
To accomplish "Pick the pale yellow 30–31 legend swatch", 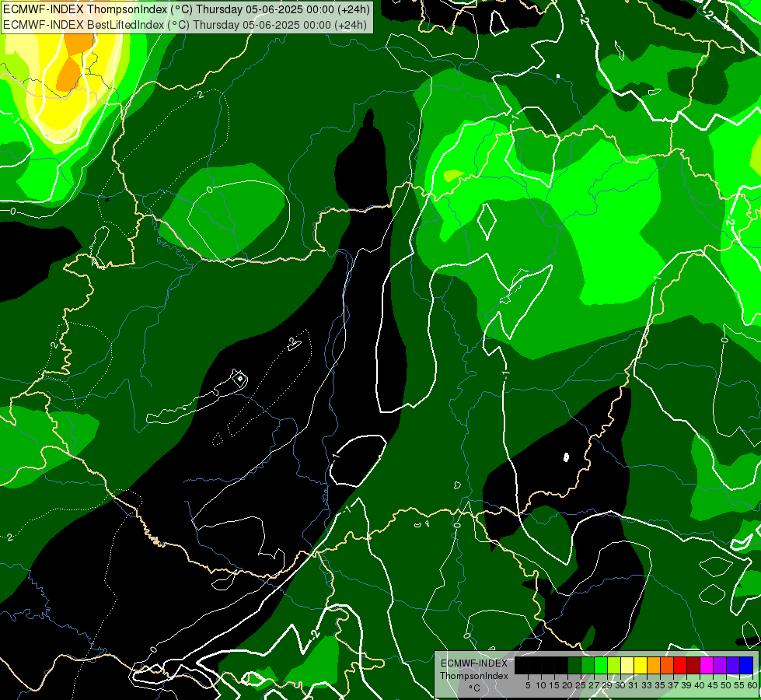I will pyautogui.click(x=627, y=665).
